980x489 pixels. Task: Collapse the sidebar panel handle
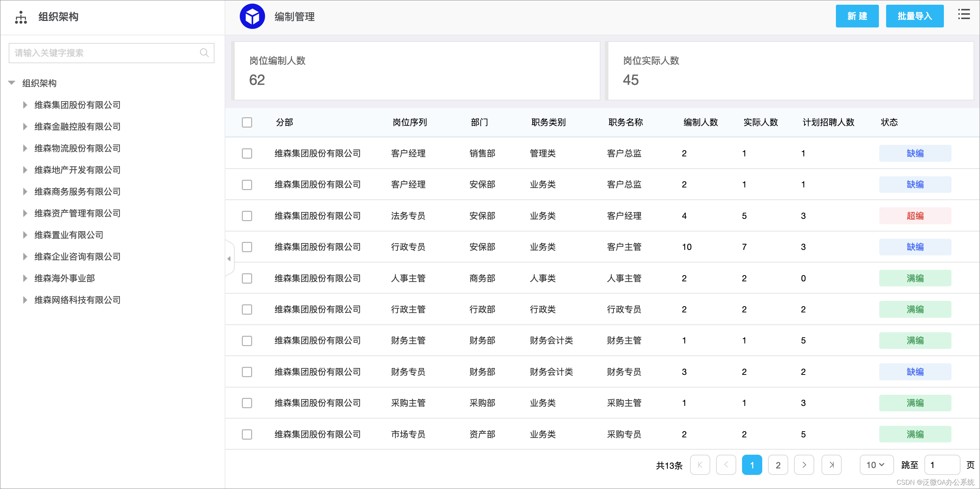tap(229, 259)
